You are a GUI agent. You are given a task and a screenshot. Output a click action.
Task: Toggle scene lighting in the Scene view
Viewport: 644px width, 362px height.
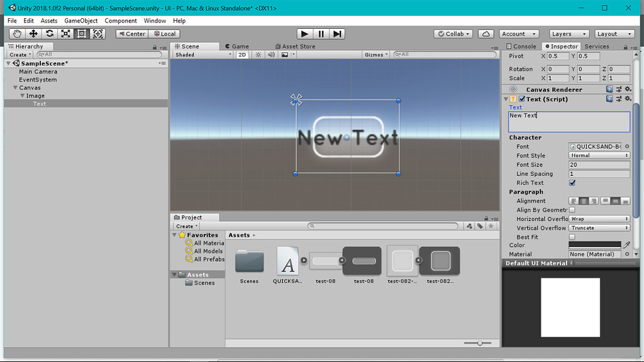click(257, 55)
